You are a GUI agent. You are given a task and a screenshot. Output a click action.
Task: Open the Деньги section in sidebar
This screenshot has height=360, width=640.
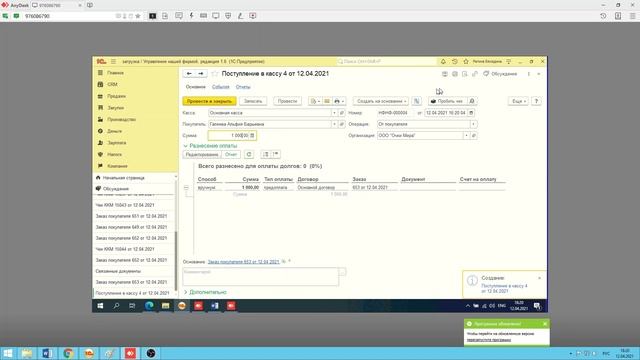pyautogui.click(x=115, y=131)
